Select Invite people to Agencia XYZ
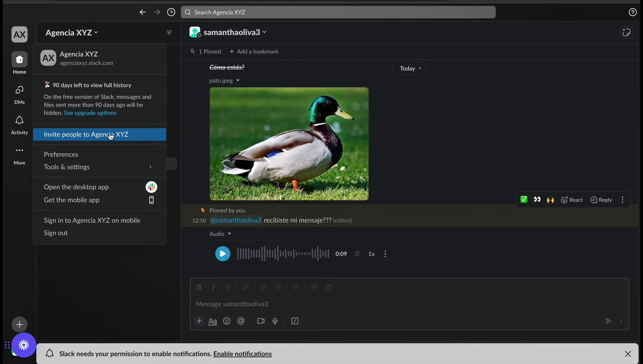The height and width of the screenshot is (364, 643). click(x=100, y=134)
